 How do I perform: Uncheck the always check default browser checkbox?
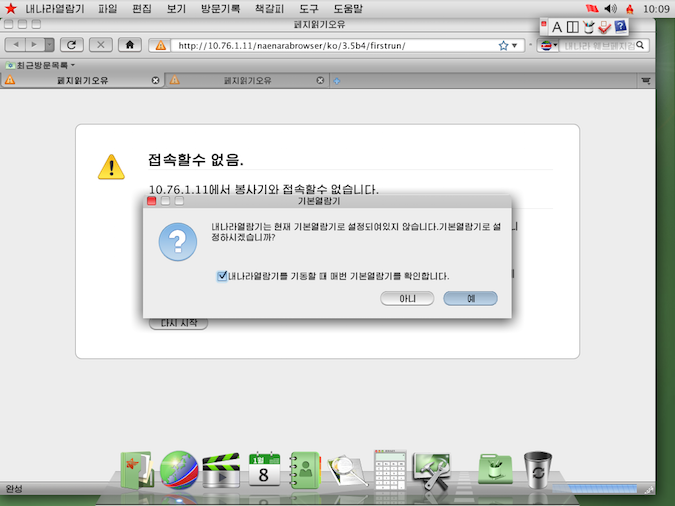click(222, 276)
